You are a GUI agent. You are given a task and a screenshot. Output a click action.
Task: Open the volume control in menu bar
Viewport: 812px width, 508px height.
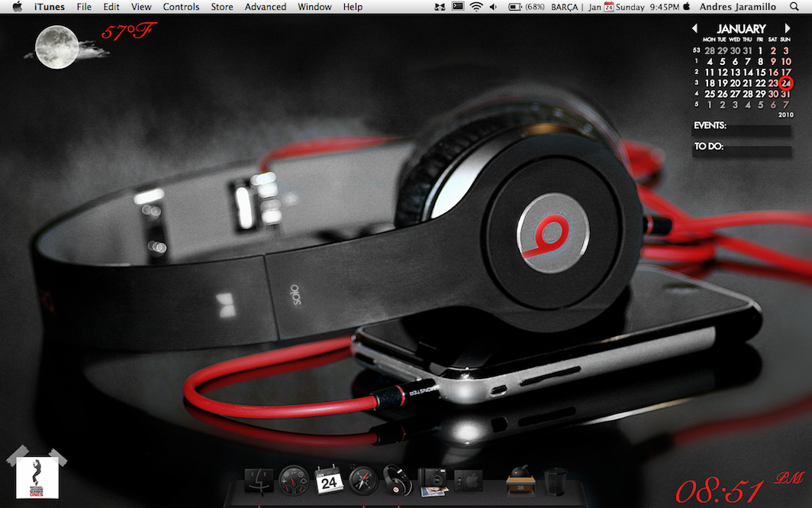point(494,7)
